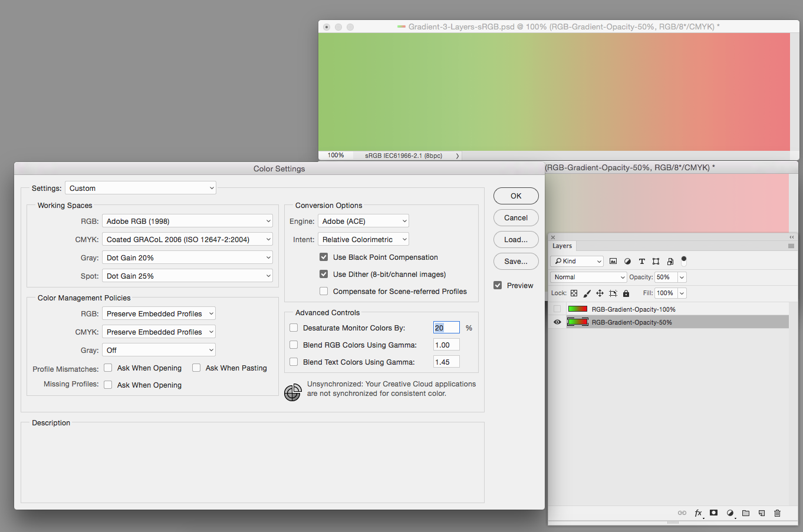Click the Blend RGB gamma value field

click(446, 345)
